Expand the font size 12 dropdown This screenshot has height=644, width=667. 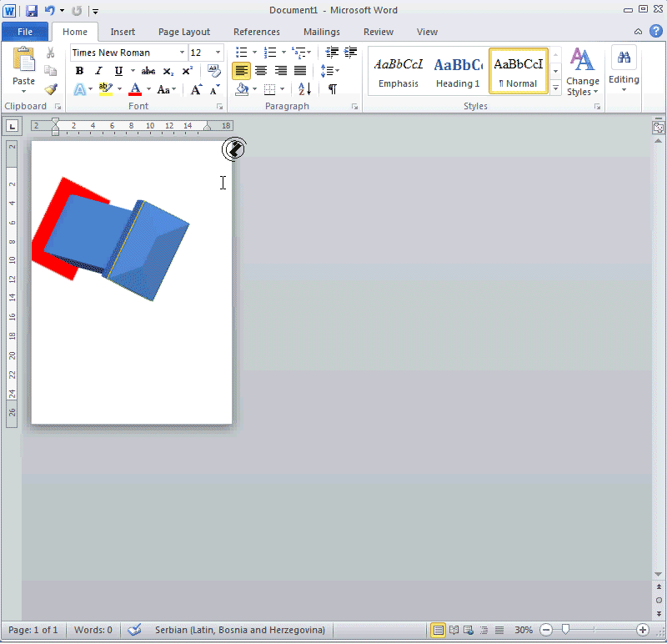(x=218, y=53)
